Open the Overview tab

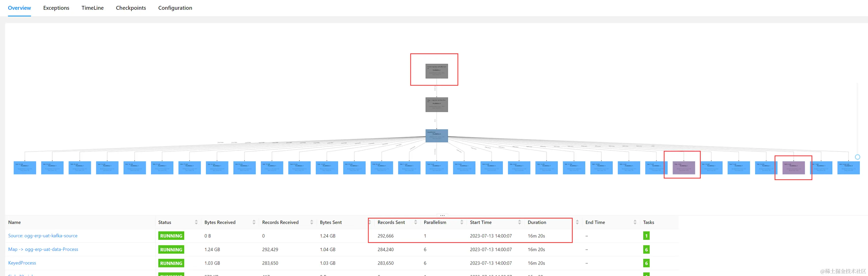pos(19,8)
